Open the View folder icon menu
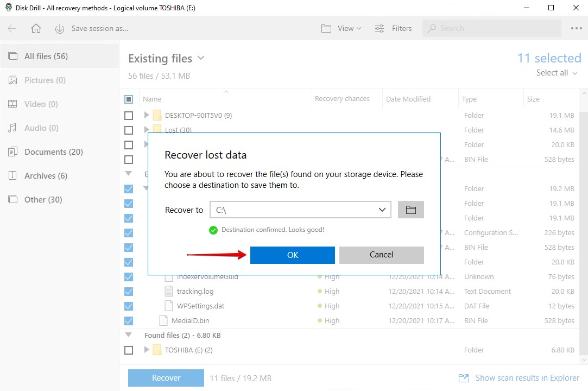The height and width of the screenshot is (391, 588). 326,29
